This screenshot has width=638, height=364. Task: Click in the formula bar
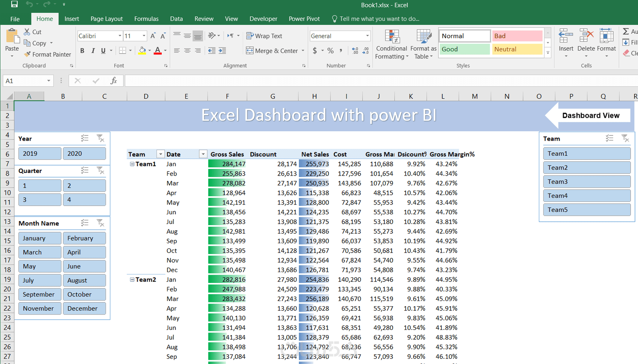click(x=381, y=81)
